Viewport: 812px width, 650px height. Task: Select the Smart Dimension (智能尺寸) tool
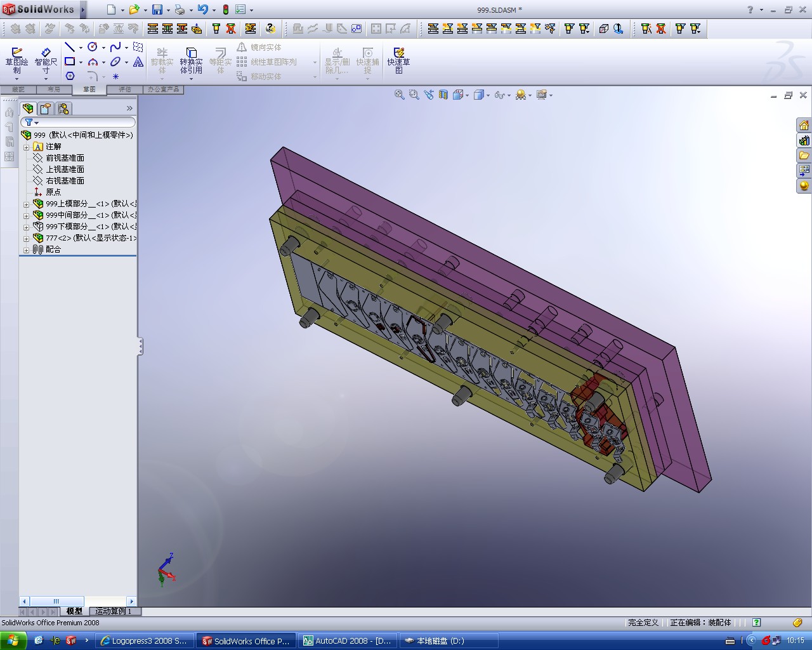point(46,61)
